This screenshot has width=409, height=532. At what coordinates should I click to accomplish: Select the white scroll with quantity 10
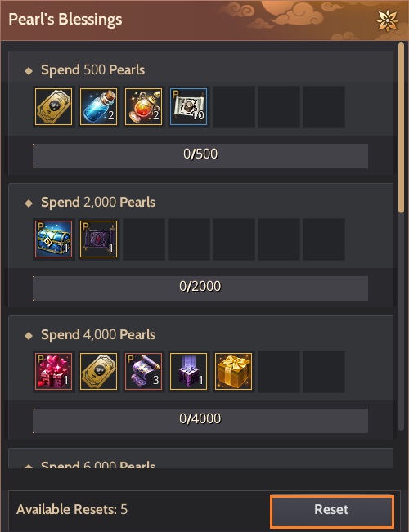188,107
